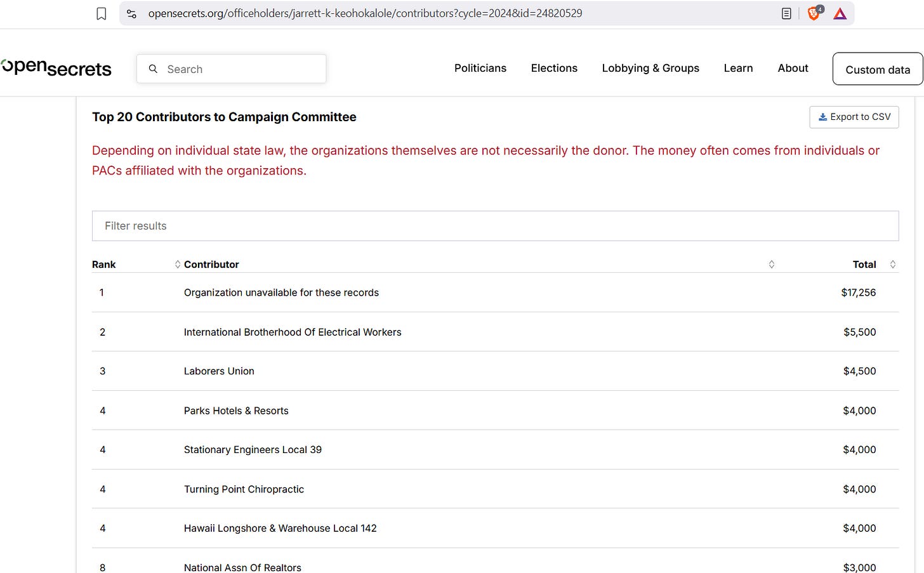
Task: Click rank 2 next to Electrical Workers
Action: [x=102, y=333]
